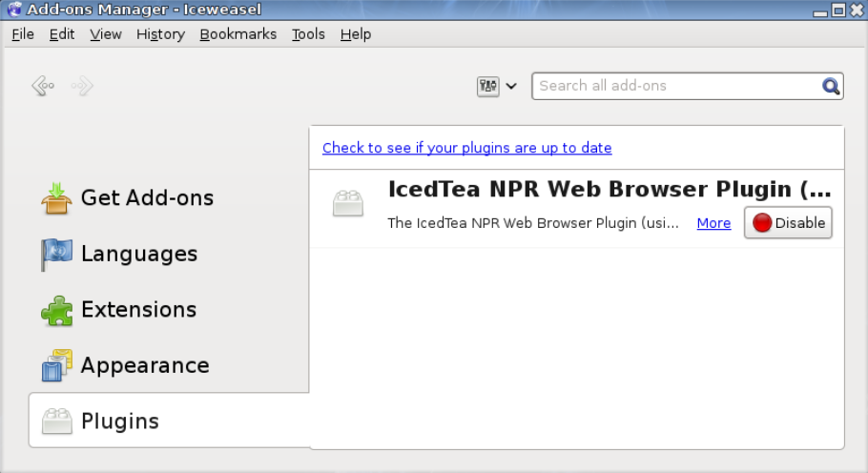
Task: Select the Languages flag icon
Action: pyautogui.click(x=57, y=255)
